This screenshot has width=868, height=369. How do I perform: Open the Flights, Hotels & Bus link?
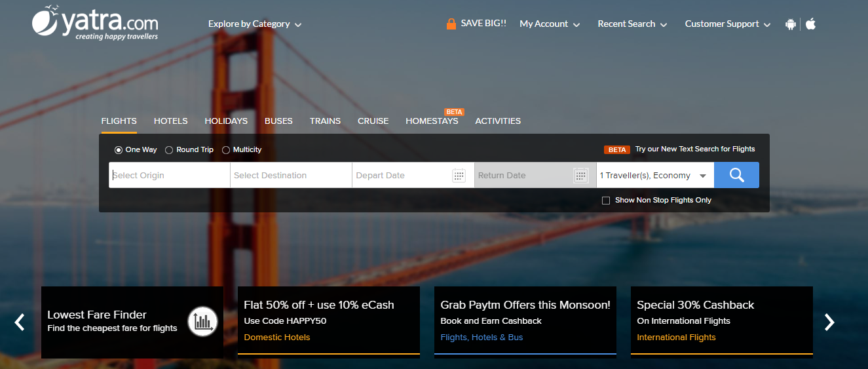click(x=481, y=338)
